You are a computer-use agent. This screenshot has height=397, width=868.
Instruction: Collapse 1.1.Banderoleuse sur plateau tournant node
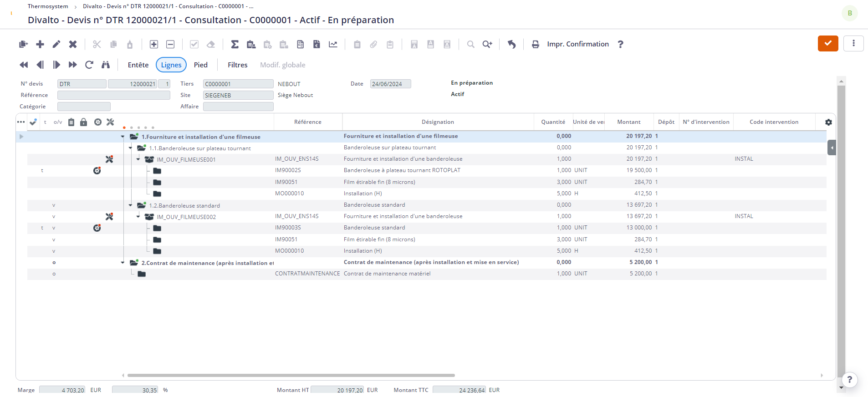pos(130,148)
